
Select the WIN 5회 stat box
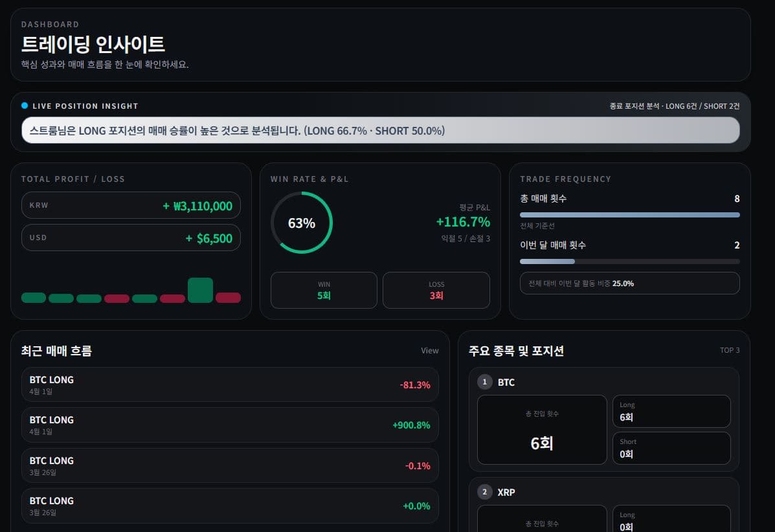324,290
